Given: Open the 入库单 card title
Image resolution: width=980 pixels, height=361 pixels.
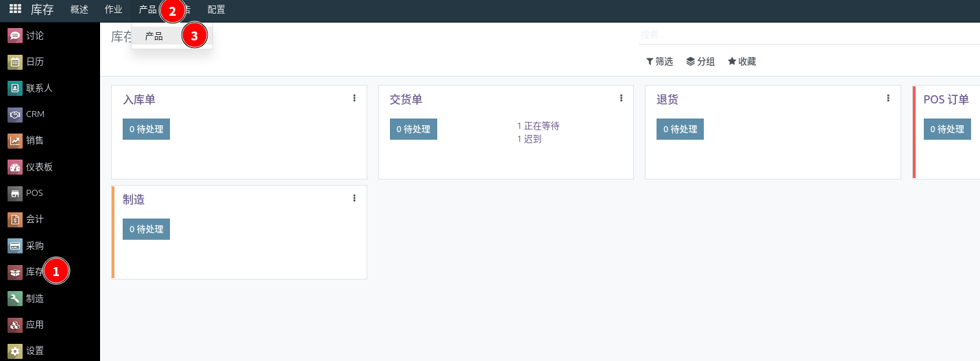Looking at the screenshot, I should click(139, 100).
